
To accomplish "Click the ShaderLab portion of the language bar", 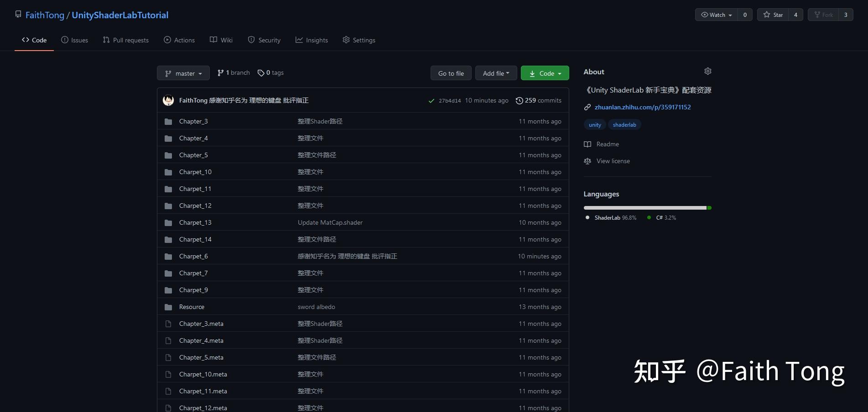I will 643,208.
